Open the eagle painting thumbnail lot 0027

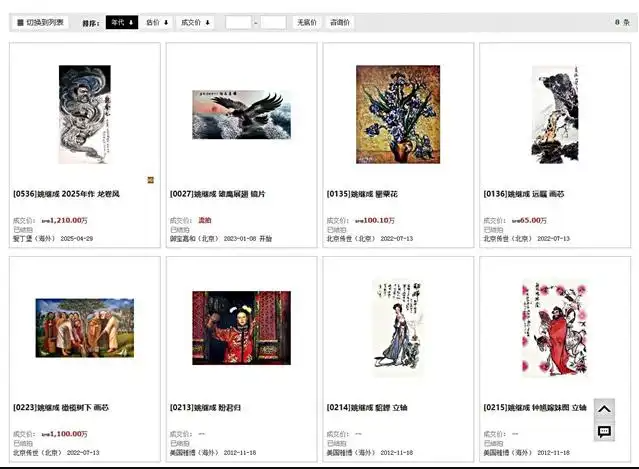click(242, 114)
